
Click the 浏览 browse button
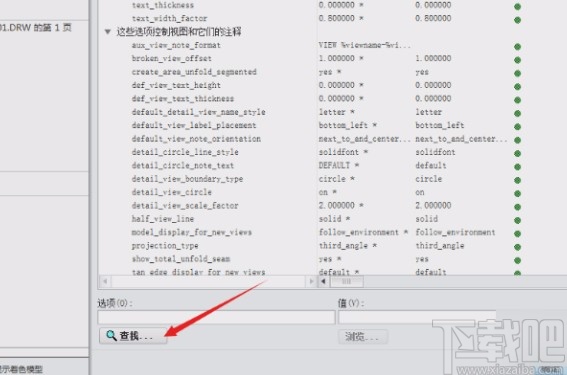[363, 337]
